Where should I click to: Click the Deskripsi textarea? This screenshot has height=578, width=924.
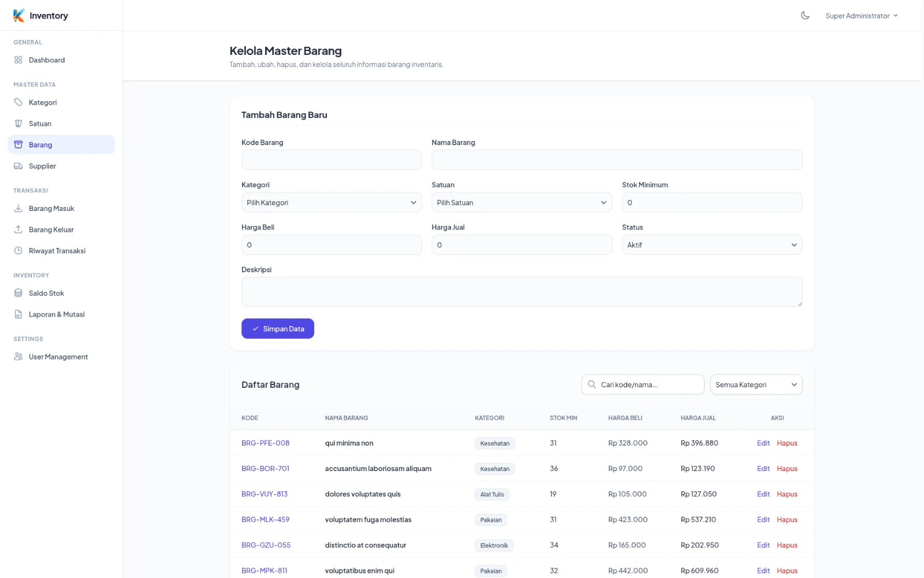tap(521, 292)
